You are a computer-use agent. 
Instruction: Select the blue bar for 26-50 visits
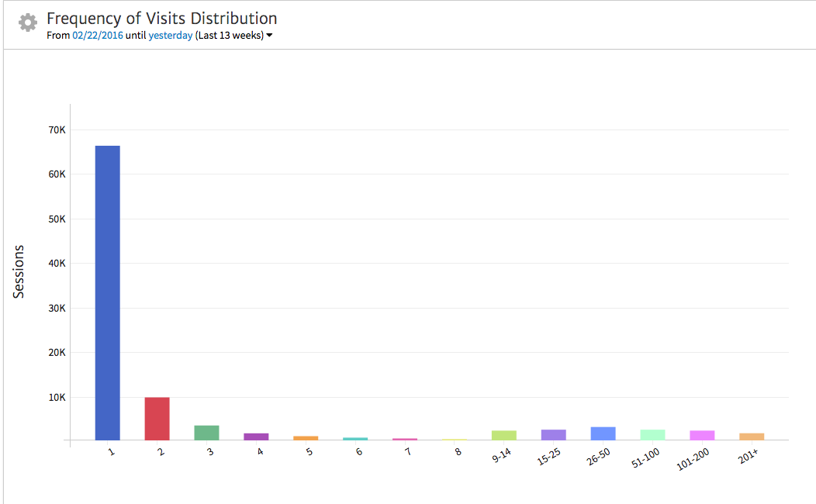click(x=603, y=433)
